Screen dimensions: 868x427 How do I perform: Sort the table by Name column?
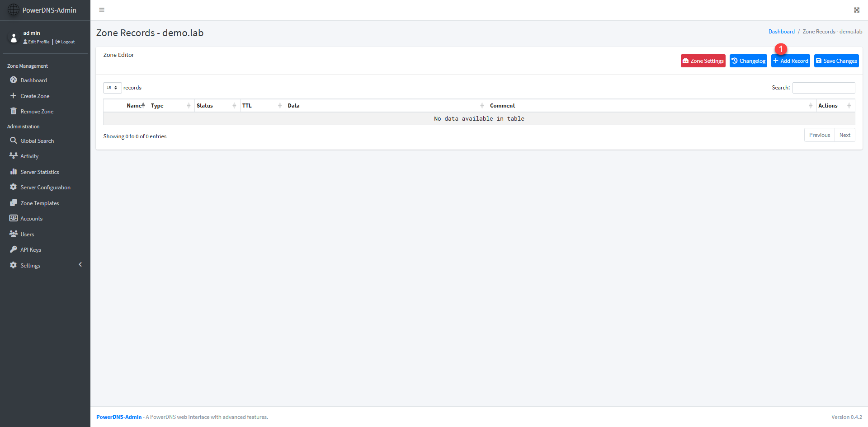coord(134,106)
